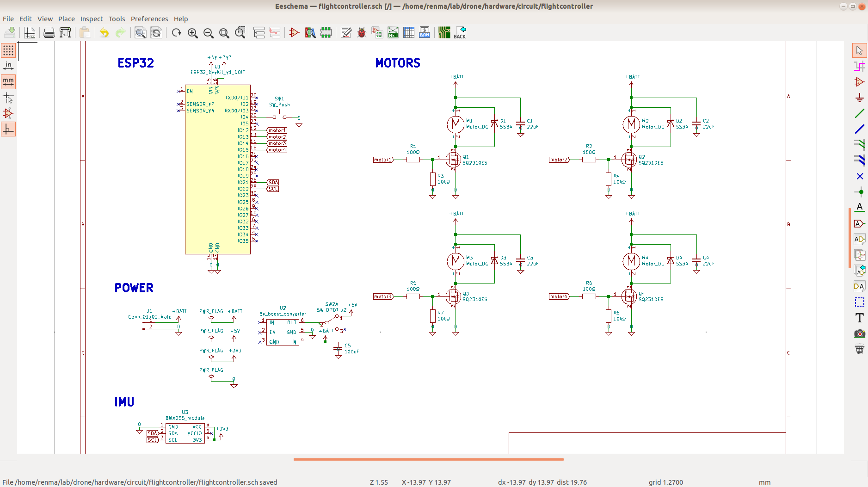The height and width of the screenshot is (487, 868).
Task: Open the Place menu
Action: coord(66,19)
